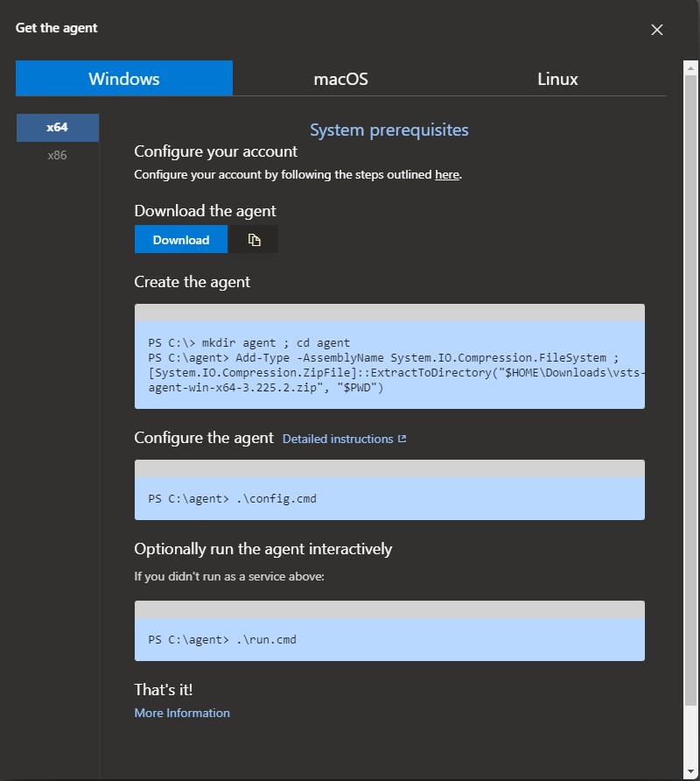Image resolution: width=700 pixels, height=781 pixels.
Task: Click the "That's it!" heading
Action: [164, 690]
